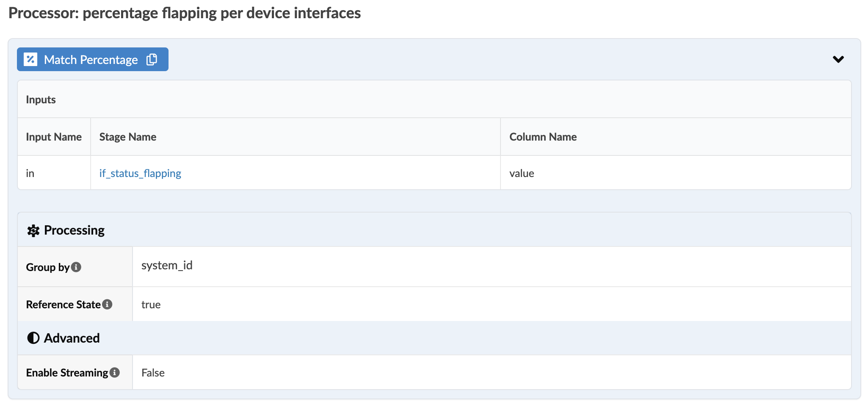
Task: Click the Match Percentage button
Action: click(x=91, y=60)
